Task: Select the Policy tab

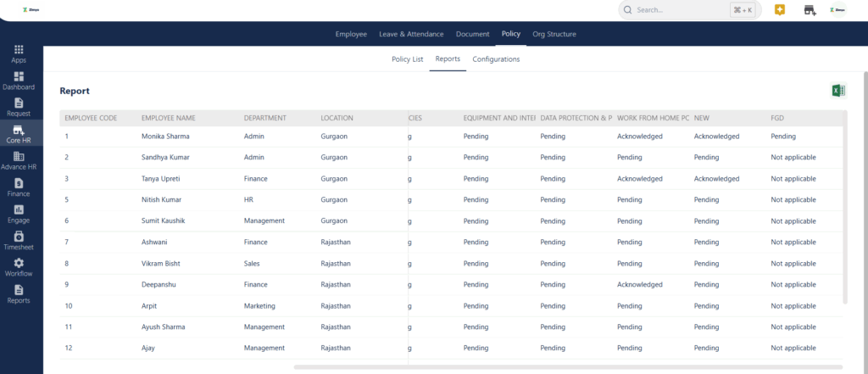Action: (511, 34)
